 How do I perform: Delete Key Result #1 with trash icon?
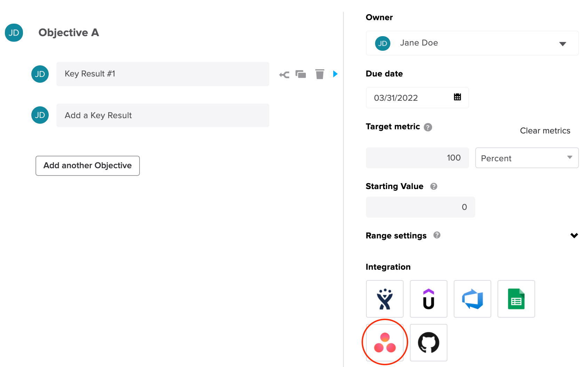point(320,74)
